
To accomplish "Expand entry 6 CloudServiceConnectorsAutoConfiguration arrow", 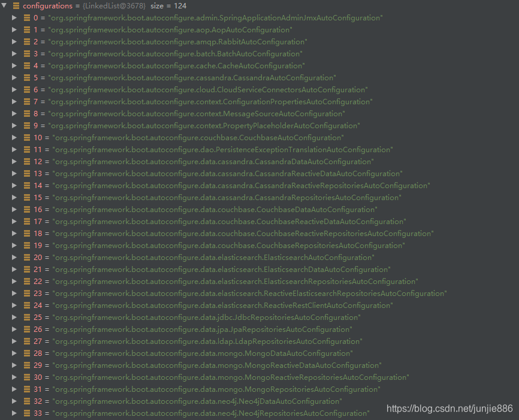I will point(14,90).
